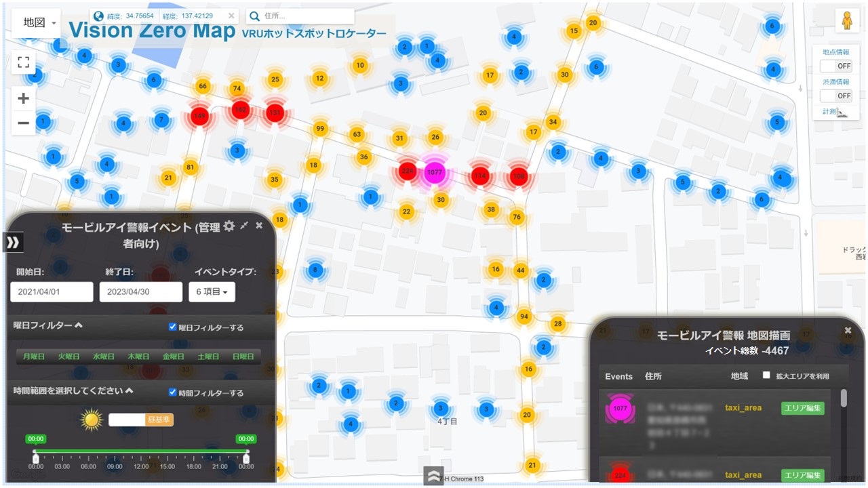Click the event list scrollbar thumb
This screenshot has width=868, height=488.
(844, 398)
